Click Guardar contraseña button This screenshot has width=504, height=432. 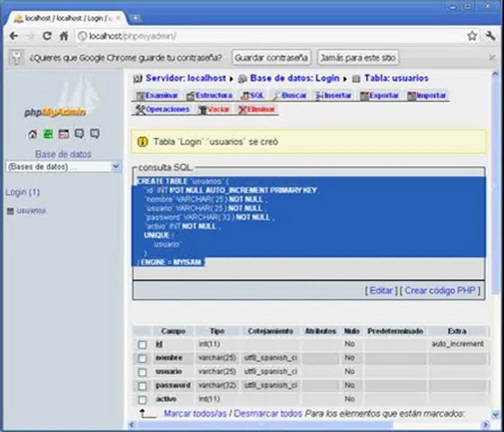pos(271,58)
